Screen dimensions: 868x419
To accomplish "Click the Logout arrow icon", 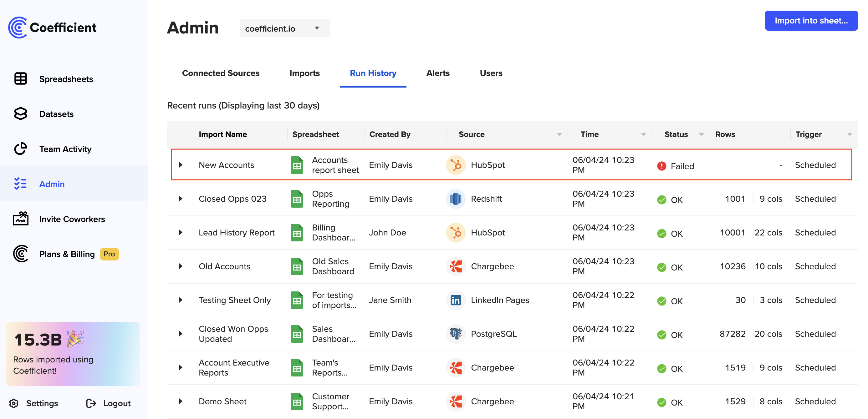I will (91, 403).
